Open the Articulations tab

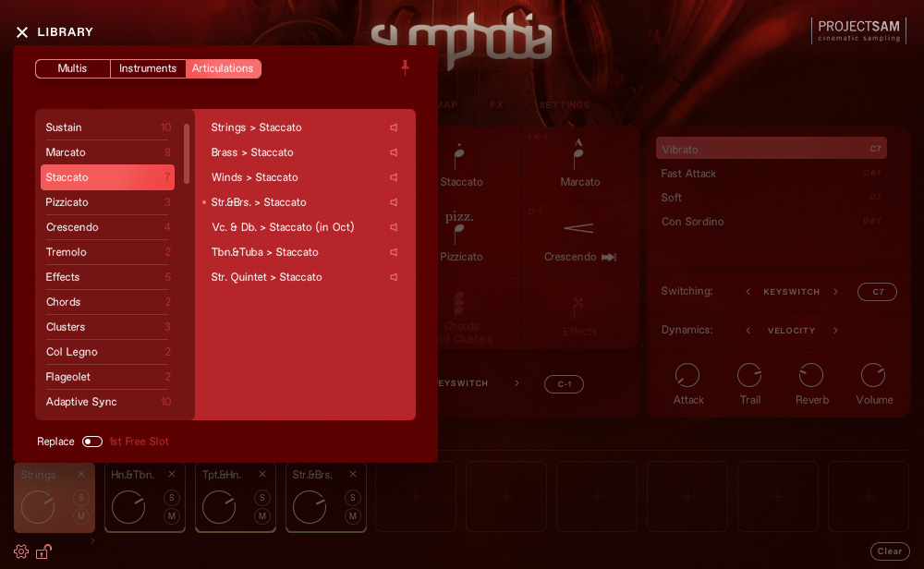(x=223, y=68)
